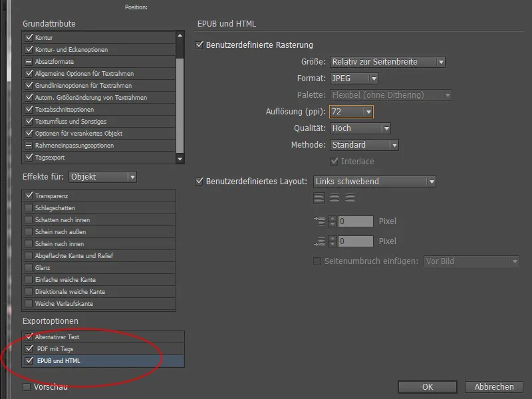Screen dimensions: 532x399
Task: Open the Links schwebend layout dropdown
Action: tap(374, 182)
